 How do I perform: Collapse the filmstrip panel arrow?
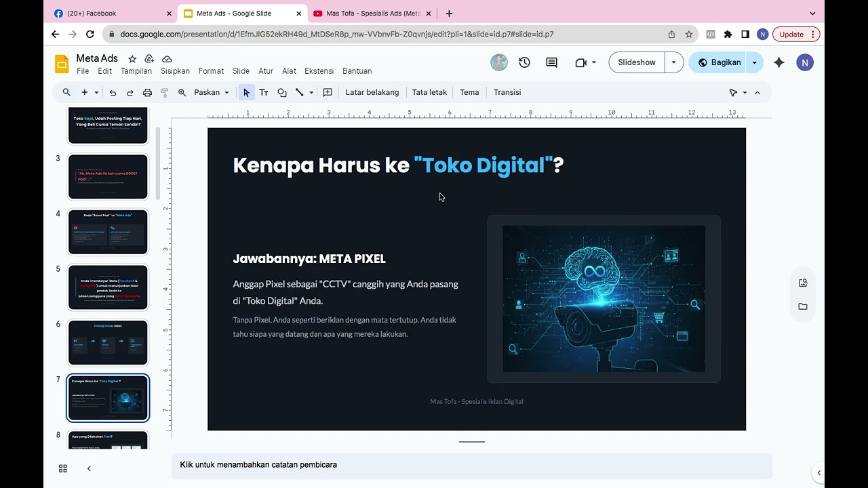[x=89, y=468]
